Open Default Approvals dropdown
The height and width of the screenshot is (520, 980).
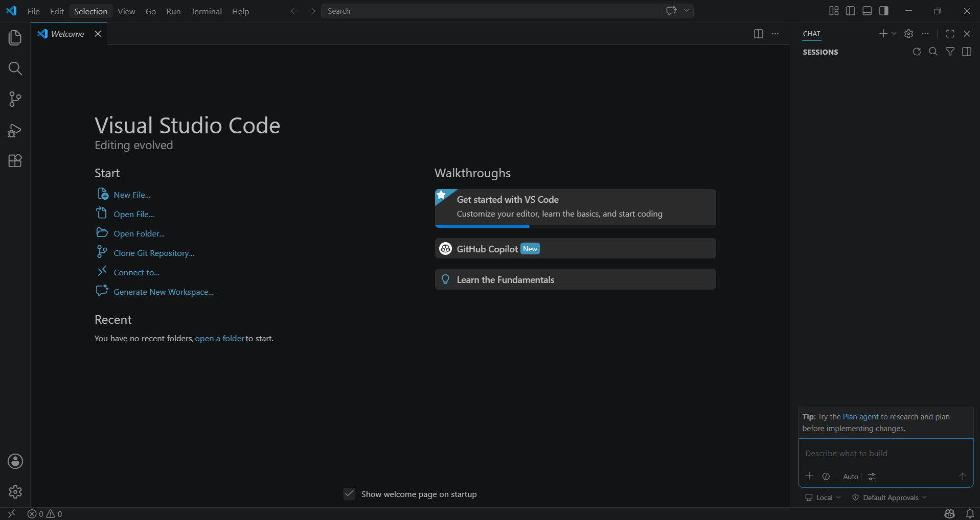click(x=890, y=498)
